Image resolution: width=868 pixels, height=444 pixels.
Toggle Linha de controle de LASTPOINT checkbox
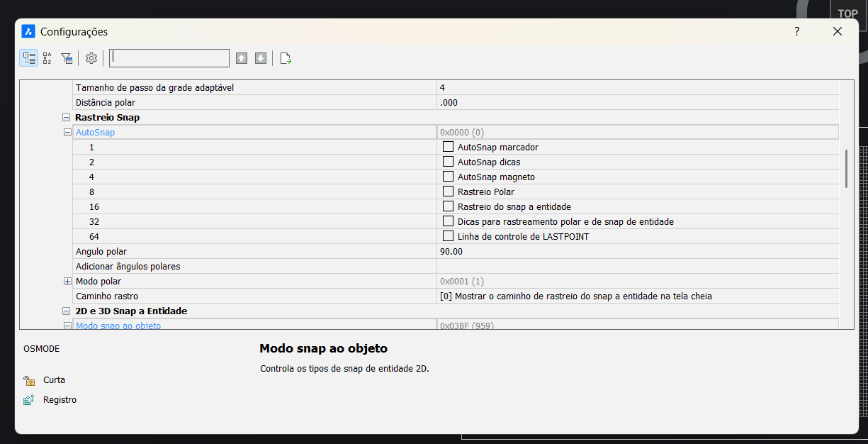(448, 236)
